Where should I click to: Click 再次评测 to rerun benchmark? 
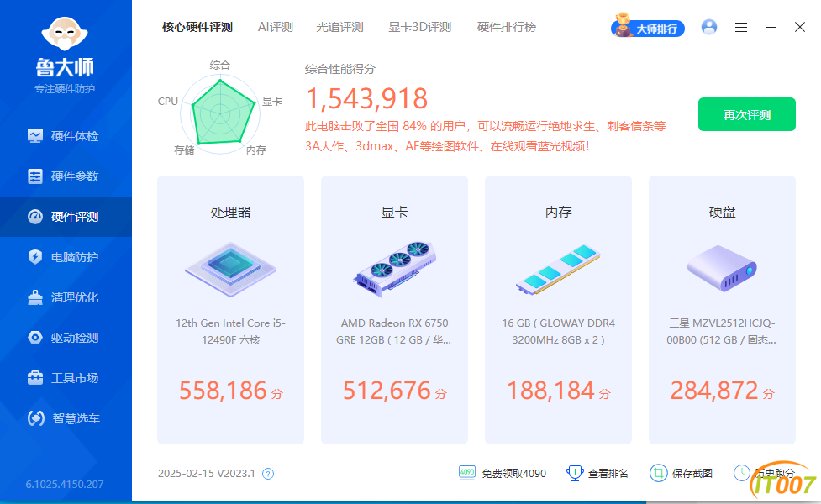(x=747, y=114)
